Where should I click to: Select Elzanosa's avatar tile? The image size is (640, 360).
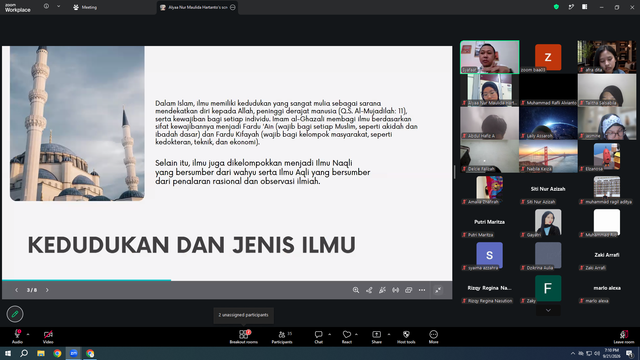tap(607, 156)
